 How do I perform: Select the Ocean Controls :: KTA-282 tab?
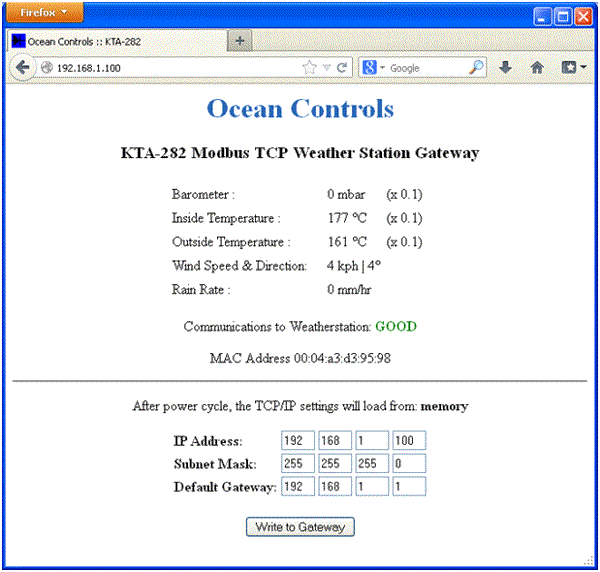pos(117,41)
